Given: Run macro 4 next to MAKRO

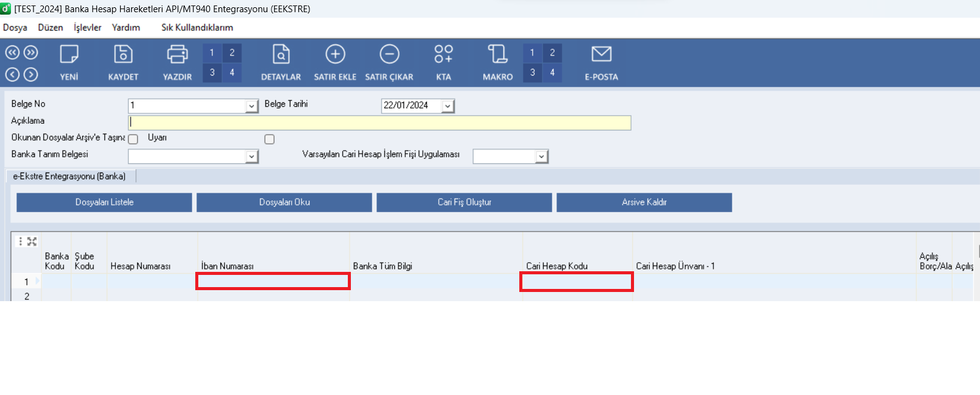Looking at the screenshot, I should (552, 73).
